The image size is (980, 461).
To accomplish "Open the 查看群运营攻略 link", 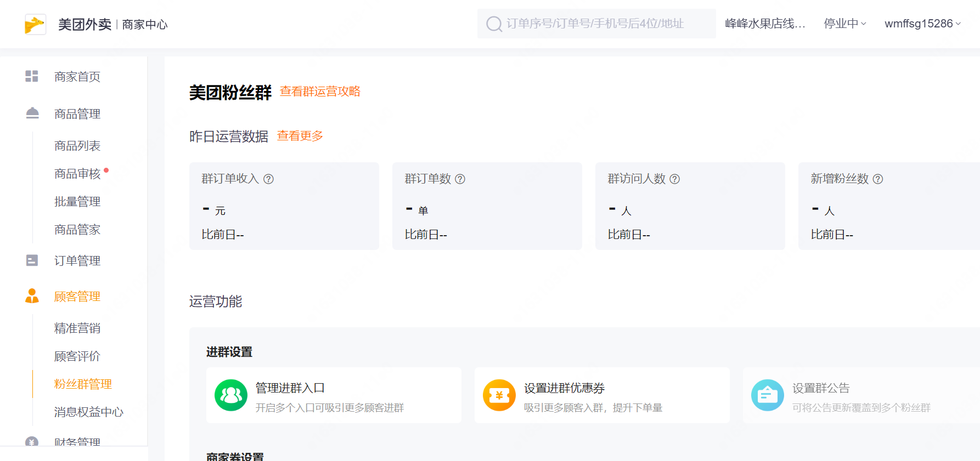I will click(320, 92).
